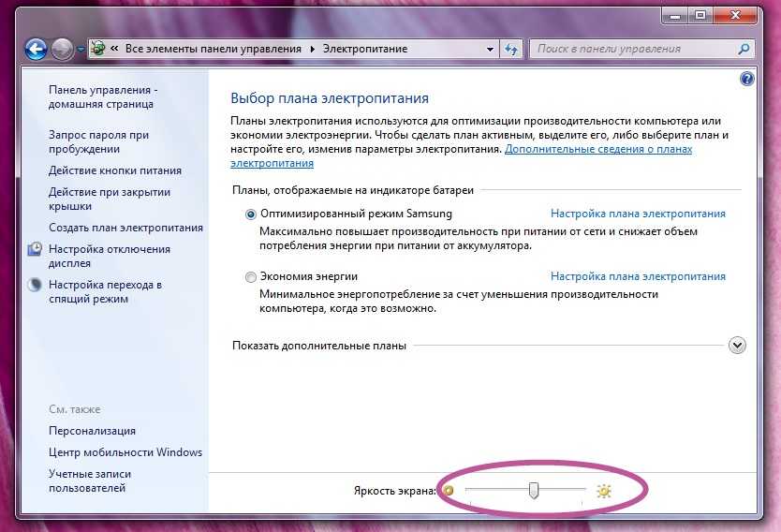Image resolution: width=781 pixels, height=532 pixels.
Task: Click the bright sun icon by the slider
Action: click(x=604, y=491)
